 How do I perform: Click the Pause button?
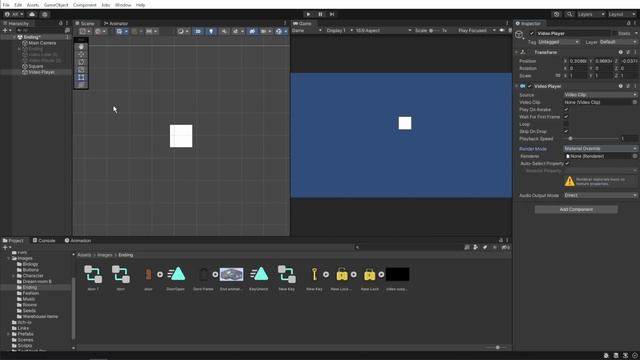320,14
